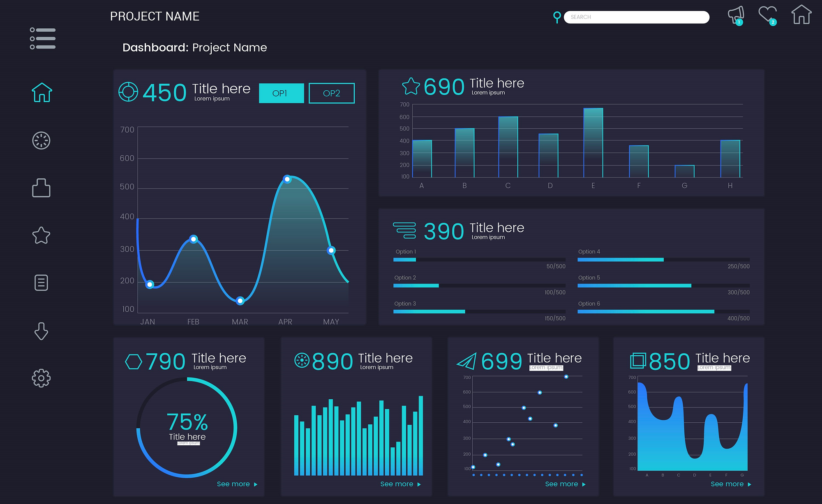The width and height of the screenshot is (822, 504).
Task: Switch to the OP1 tab on the 450 chart
Action: [x=281, y=93]
